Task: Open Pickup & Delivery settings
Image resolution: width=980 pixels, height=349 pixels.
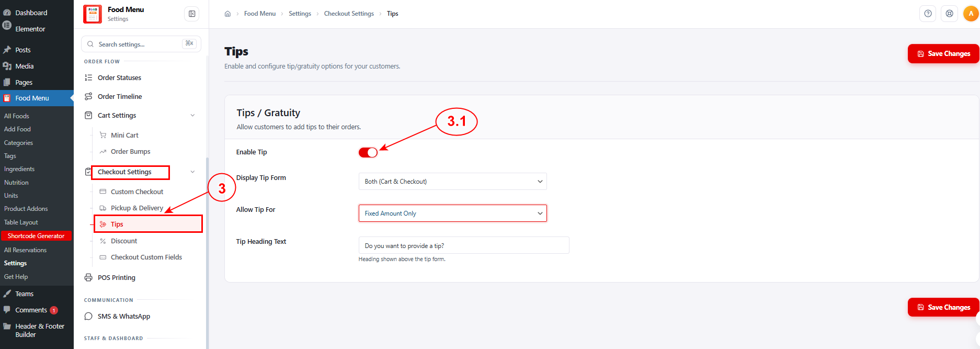Action: point(136,208)
